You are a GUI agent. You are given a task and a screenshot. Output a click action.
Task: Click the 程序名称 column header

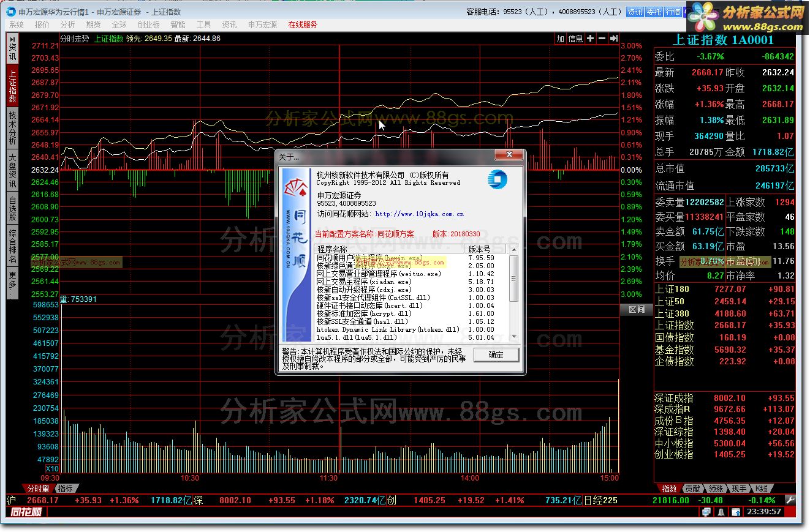tap(389, 249)
